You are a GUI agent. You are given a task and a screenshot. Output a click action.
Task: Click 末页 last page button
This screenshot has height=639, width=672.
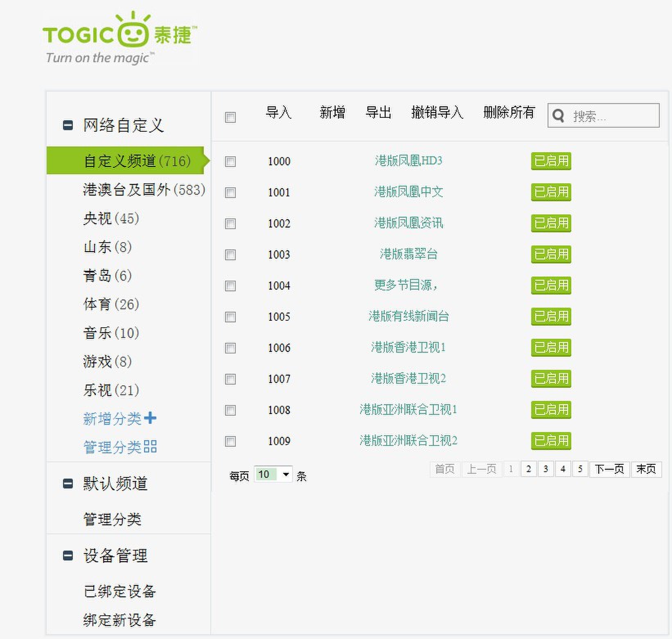coord(646,469)
